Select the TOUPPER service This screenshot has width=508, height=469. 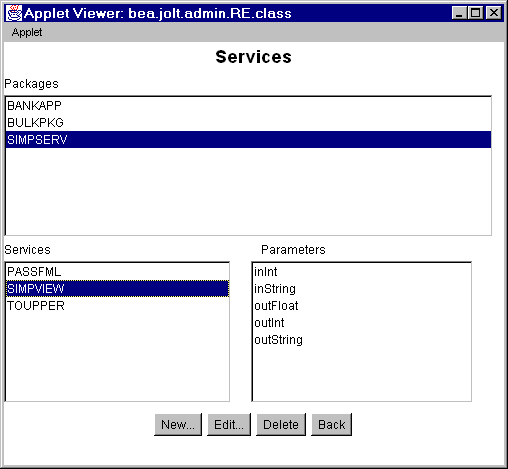click(x=117, y=306)
